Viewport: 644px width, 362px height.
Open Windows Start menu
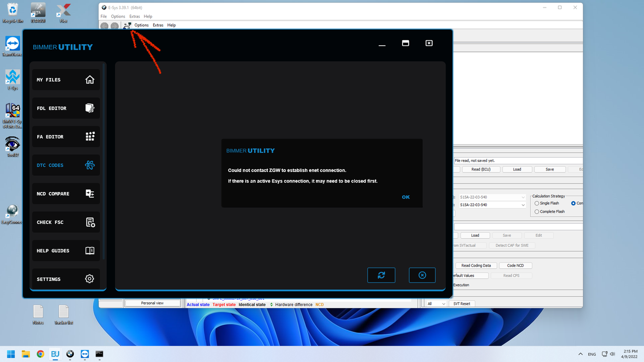click(x=11, y=354)
